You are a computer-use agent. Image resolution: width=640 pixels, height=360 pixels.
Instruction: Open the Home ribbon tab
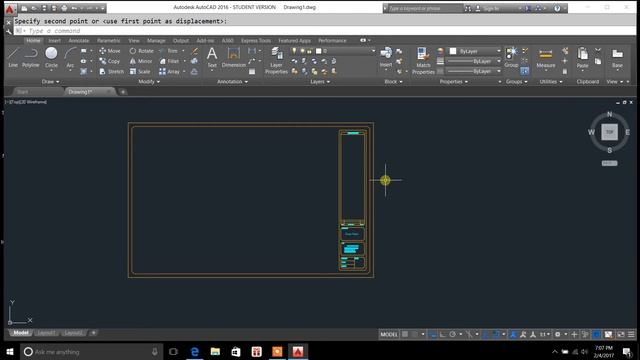33,40
